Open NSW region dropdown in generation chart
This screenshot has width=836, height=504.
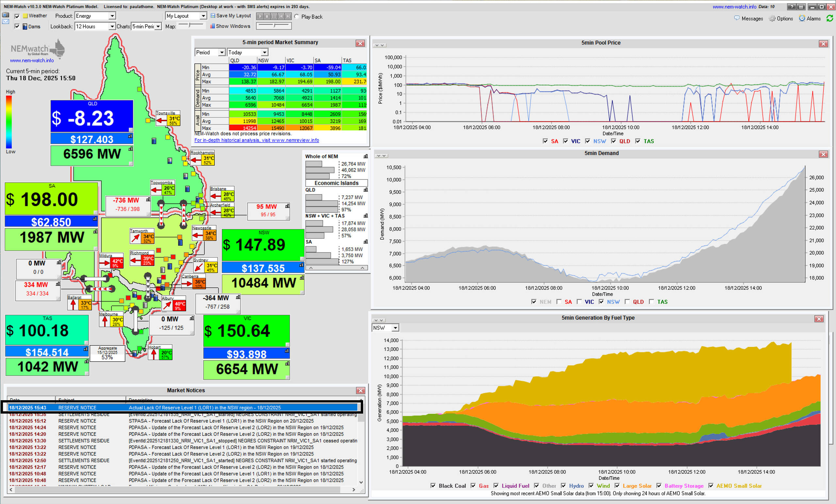pos(395,328)
